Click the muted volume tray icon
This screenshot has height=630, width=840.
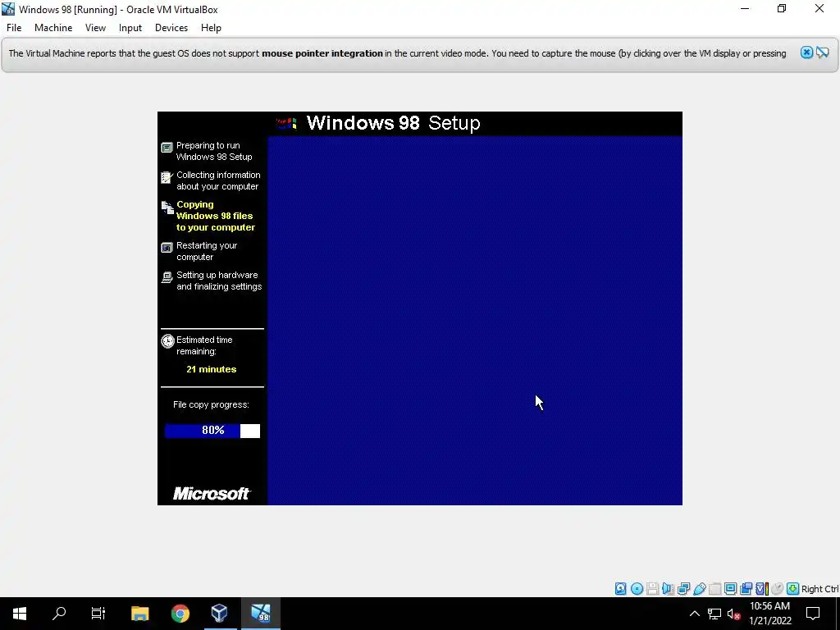(x=733, y=614)
